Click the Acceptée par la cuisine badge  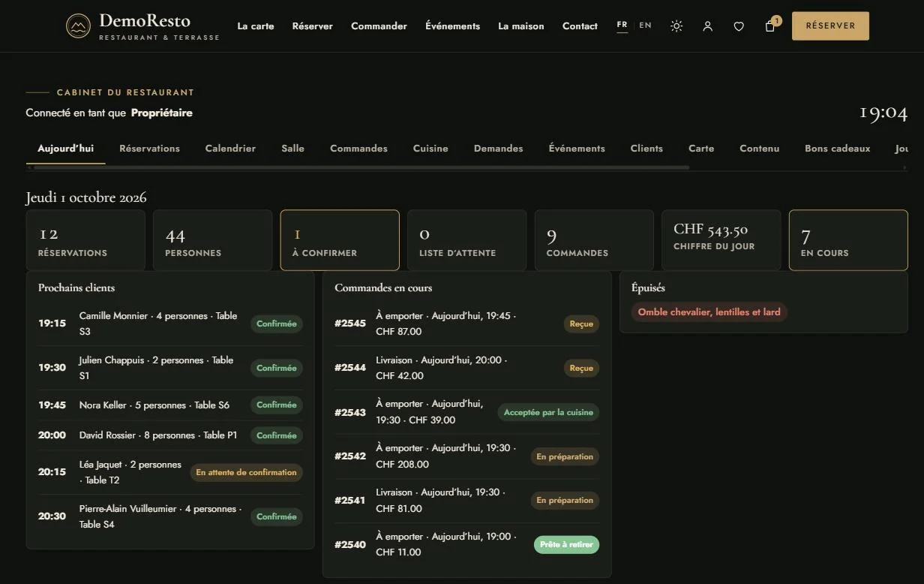coord(548,413)
